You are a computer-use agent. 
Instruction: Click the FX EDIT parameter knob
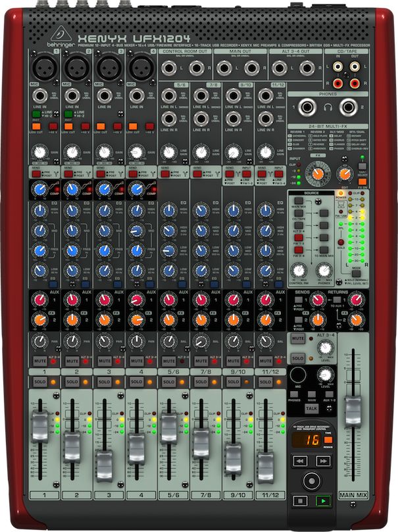pos(345,174)
